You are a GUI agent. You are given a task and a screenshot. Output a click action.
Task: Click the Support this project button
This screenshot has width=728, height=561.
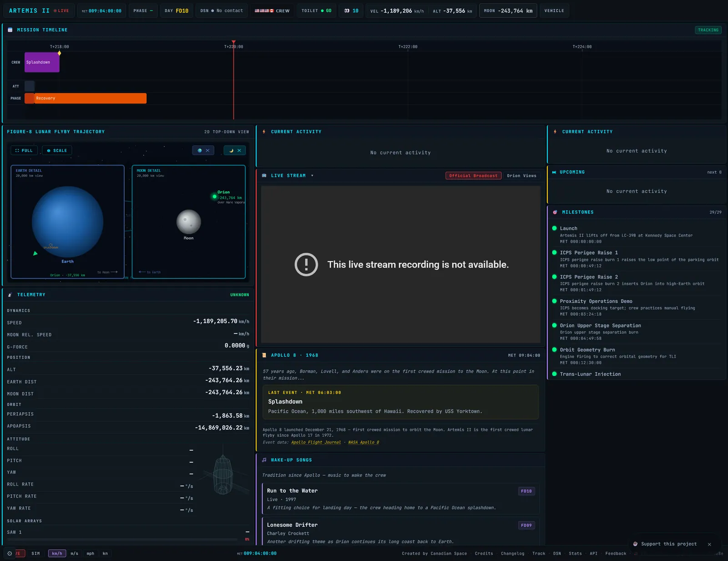click(668, 544)
